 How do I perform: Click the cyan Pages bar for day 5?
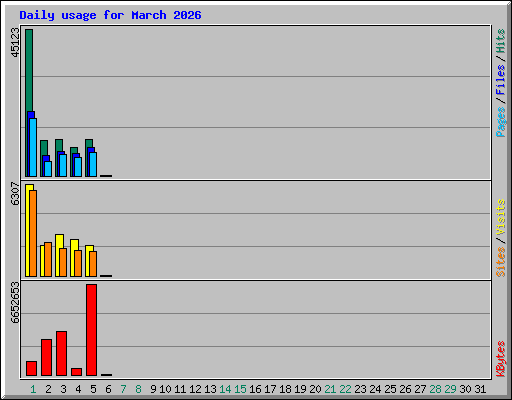tap(93, 164)
